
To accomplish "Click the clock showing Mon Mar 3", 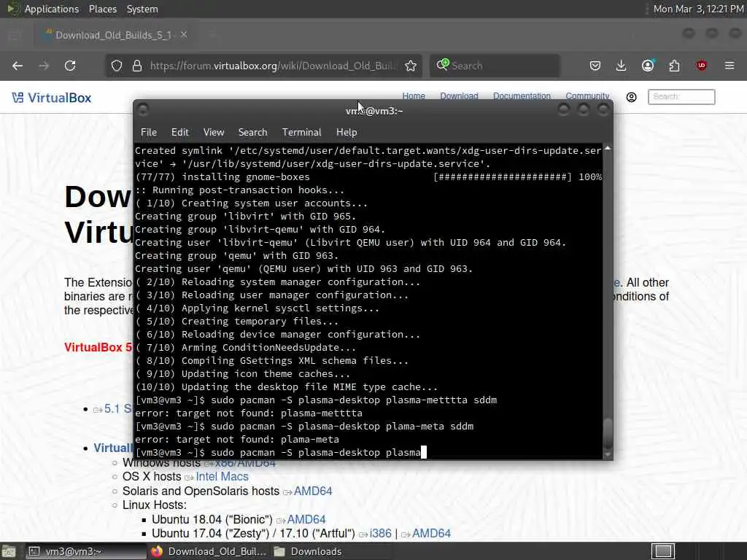I will tap(698, 9).
